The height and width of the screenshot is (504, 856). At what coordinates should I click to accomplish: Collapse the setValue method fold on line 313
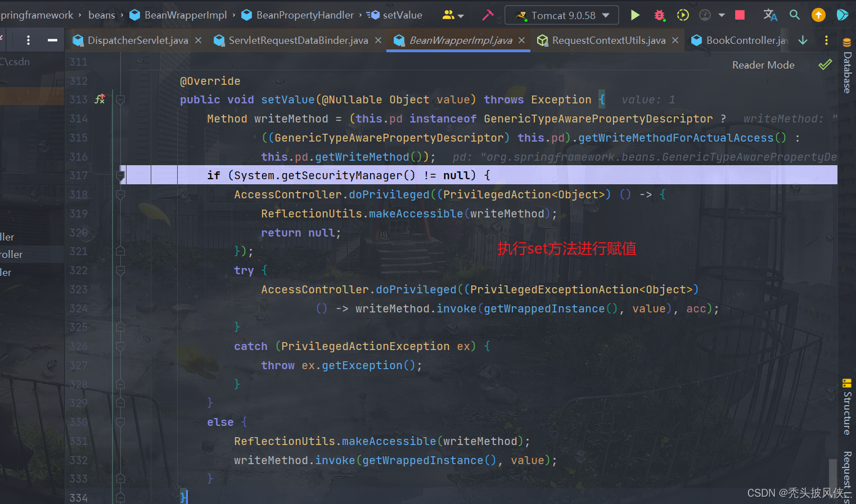(x=120, y=100)
